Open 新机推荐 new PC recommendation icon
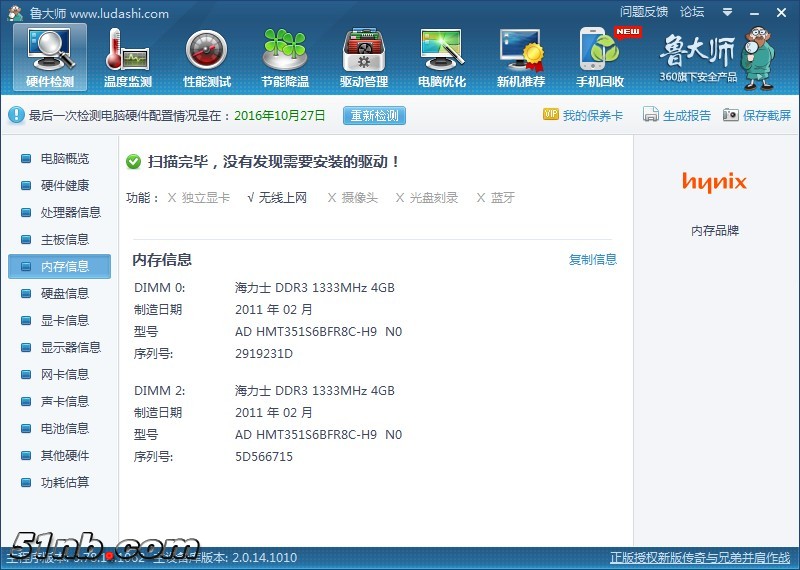This screenshot has height=570, width=800. point(521,56)
